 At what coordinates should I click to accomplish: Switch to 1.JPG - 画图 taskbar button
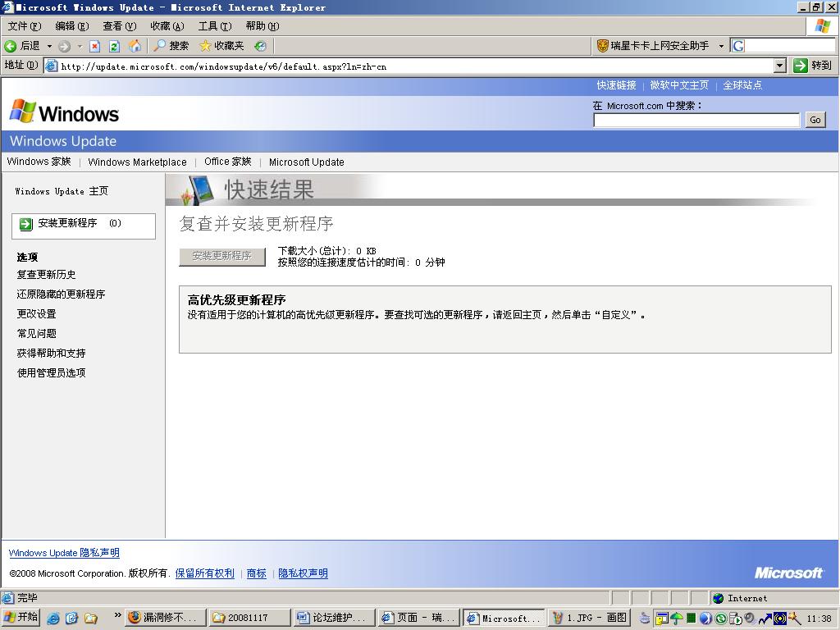pos(589,618)
